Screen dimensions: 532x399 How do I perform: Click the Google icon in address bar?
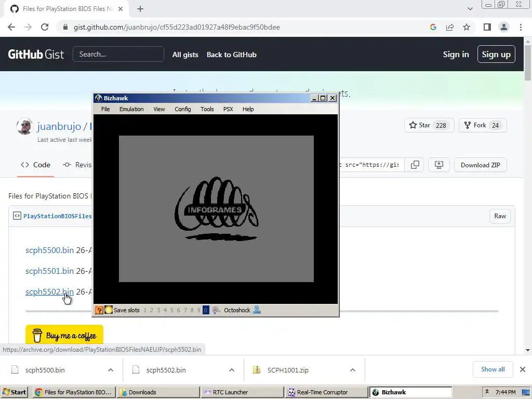point(433,27)
